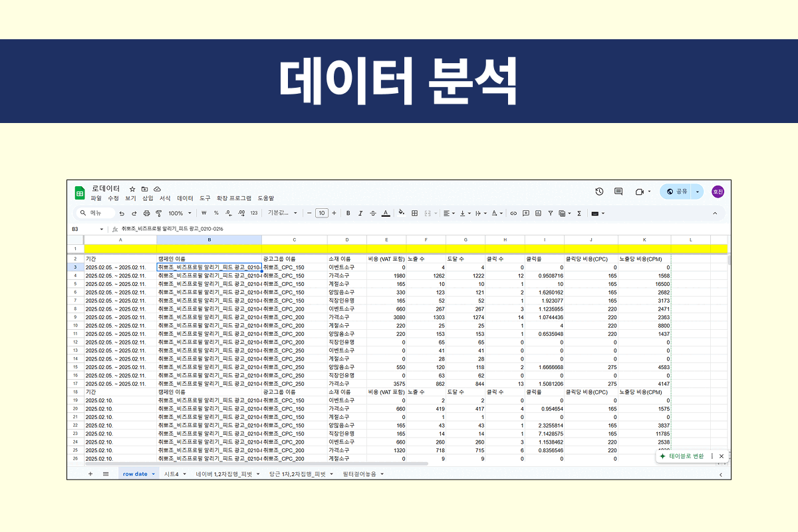Expand the row date sheet tab menu
This screenshot has width=798, height=532.
tap(154, 474)
